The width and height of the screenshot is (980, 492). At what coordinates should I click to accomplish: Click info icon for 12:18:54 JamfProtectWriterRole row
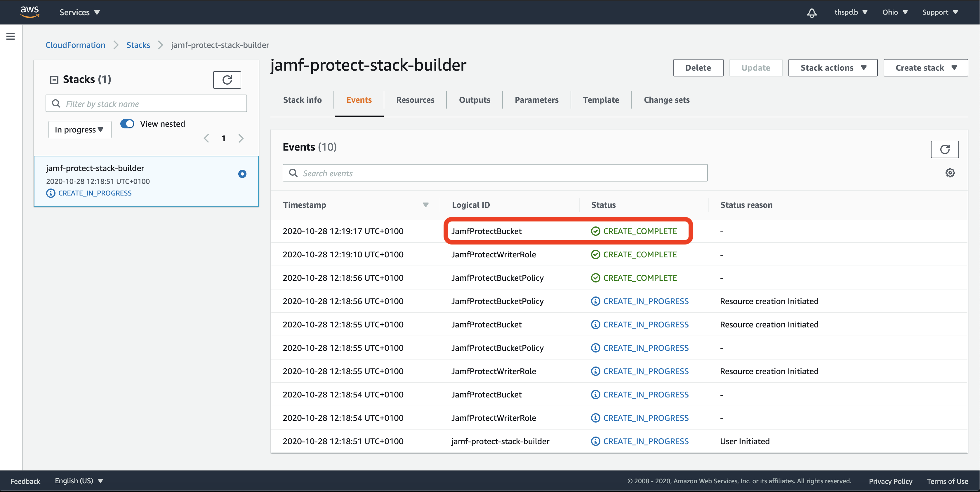[595, 418]
